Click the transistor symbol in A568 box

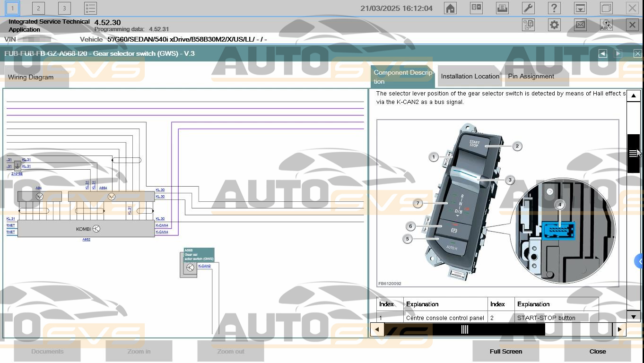click(190, 268)
